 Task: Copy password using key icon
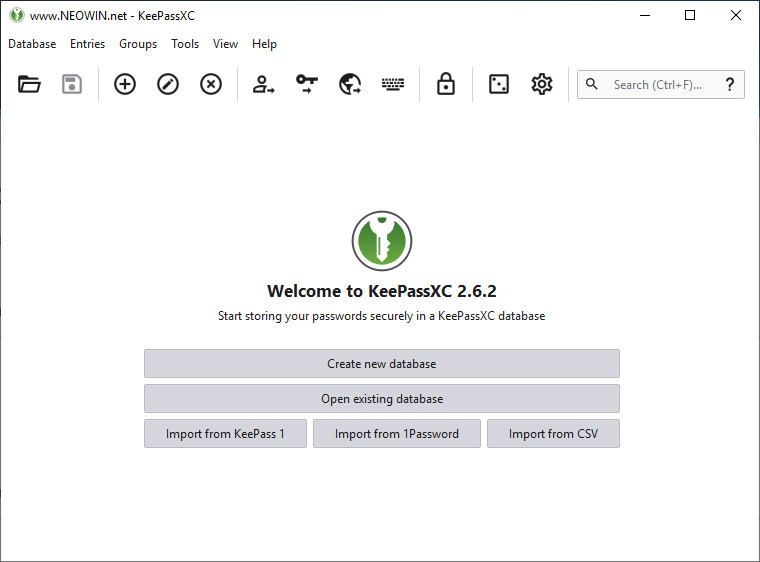click(306, 85)
